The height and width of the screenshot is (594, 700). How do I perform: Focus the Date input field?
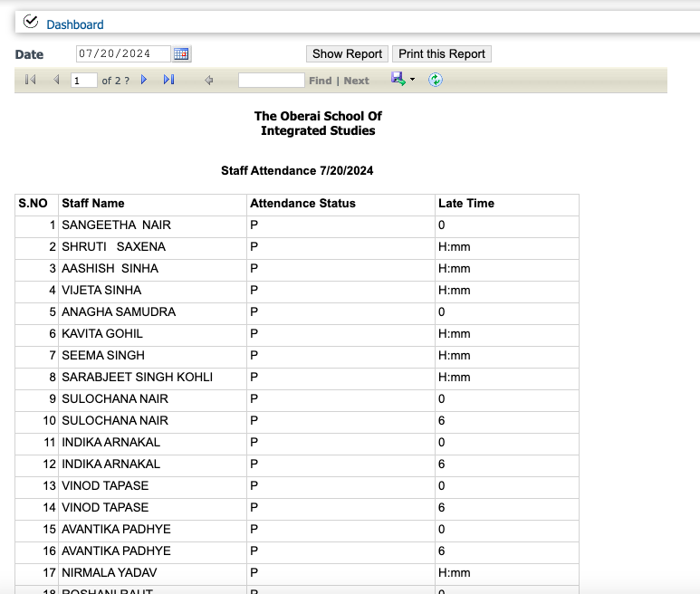point(123,54)
